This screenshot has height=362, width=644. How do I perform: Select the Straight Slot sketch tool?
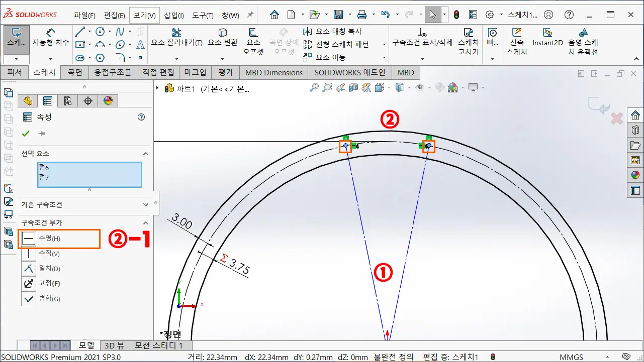80,58
